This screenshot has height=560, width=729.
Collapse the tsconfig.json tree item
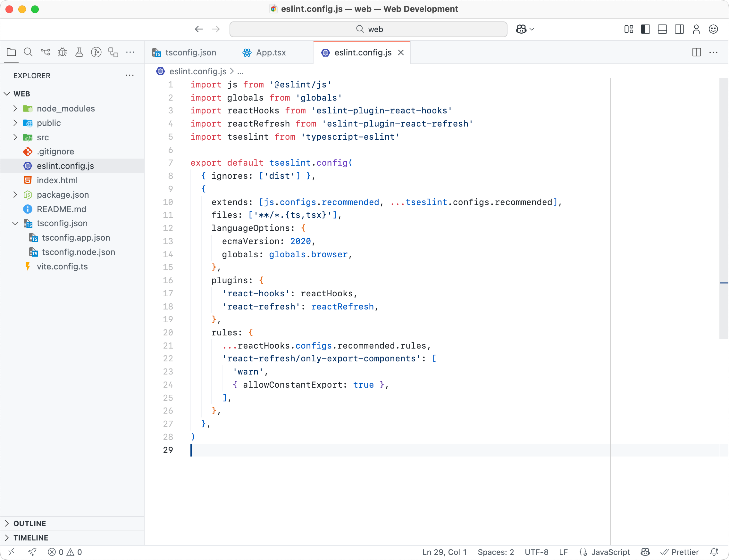point(15,223)
